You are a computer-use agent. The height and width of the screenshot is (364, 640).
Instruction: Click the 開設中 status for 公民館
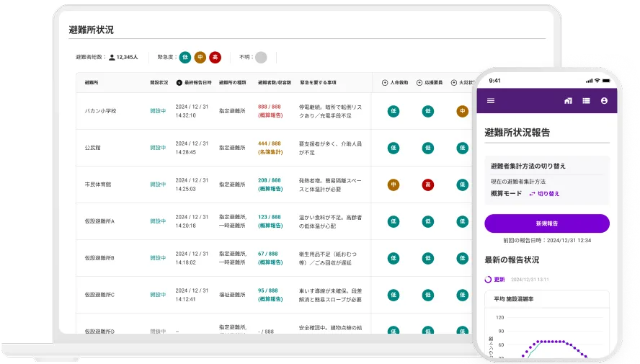click(158, 148)
